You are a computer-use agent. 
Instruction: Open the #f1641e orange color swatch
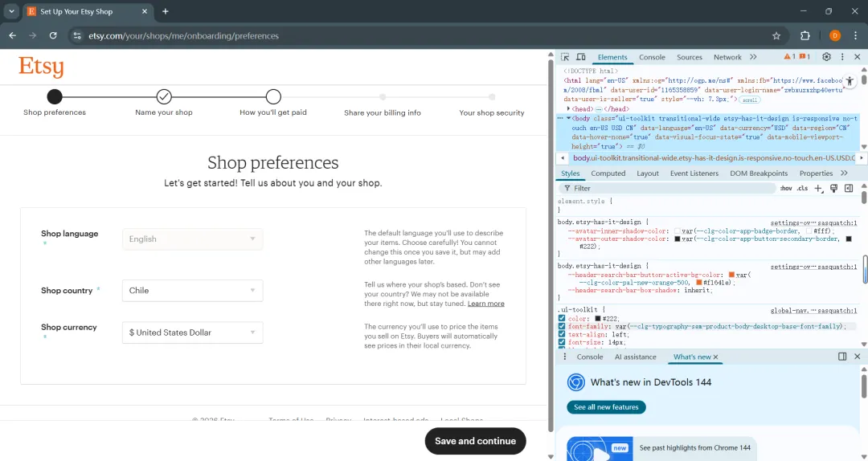coord(699,283)
